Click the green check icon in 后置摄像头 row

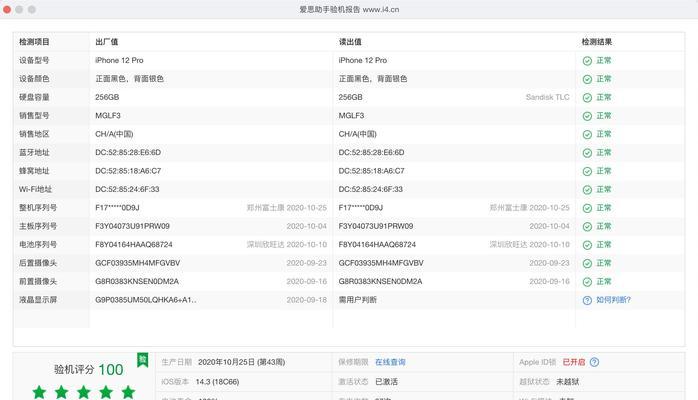(587, 263)
